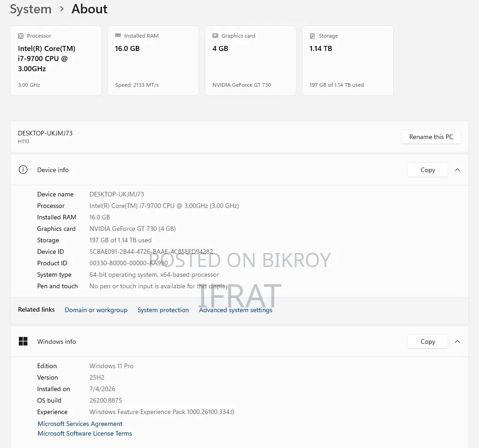Click the System type label in Device info
Screen dimensions: 479x448
[x=54, y=275]
